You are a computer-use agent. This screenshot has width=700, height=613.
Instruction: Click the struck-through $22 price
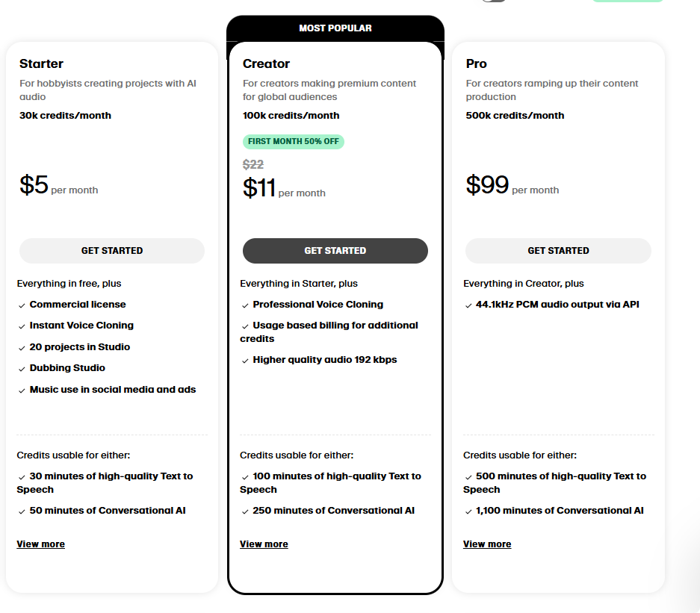point(253,165)
